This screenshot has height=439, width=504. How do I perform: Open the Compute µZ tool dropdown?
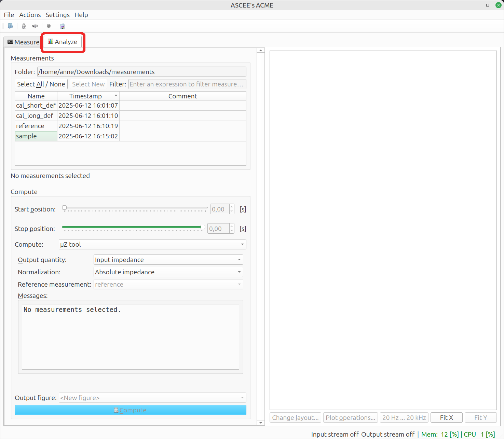coord(152,244)
